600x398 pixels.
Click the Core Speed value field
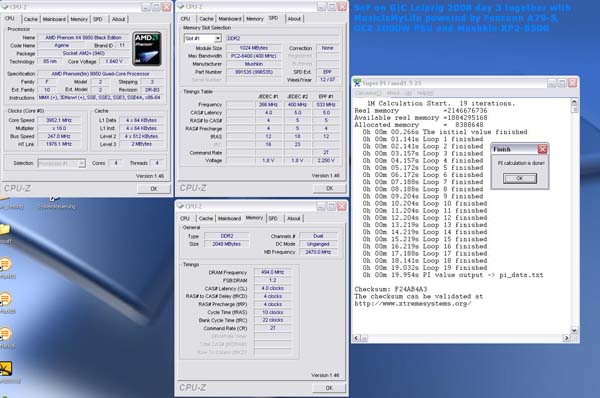point(59,120)
